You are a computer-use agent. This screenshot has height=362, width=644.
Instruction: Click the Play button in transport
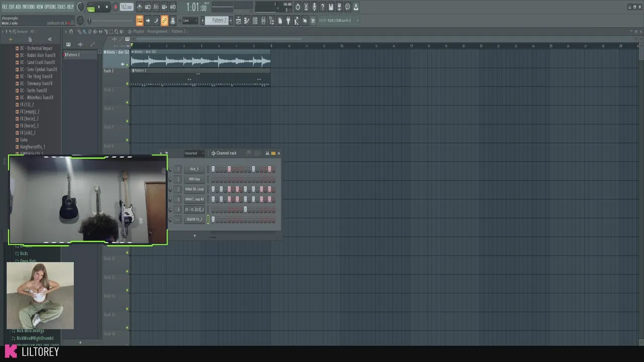99,7
